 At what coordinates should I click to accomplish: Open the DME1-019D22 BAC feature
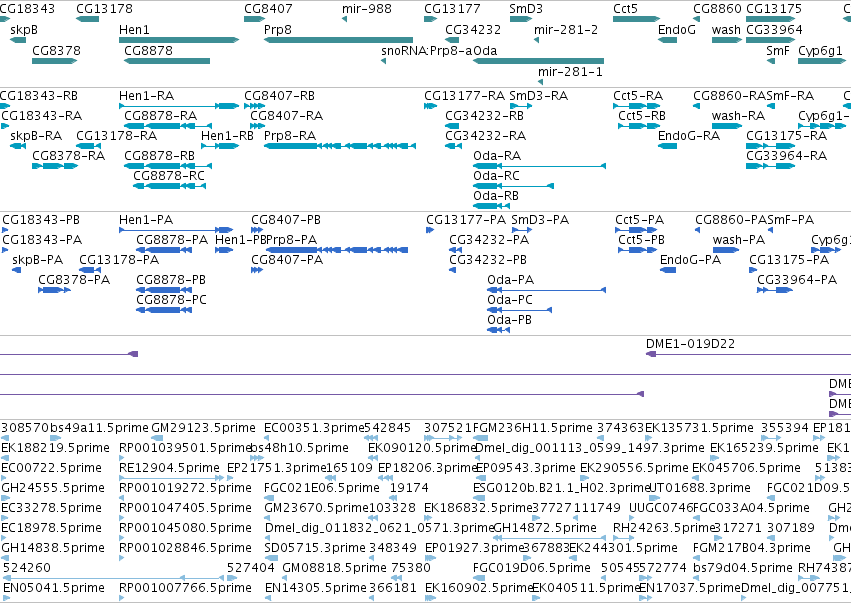click(x=748, y=354)
